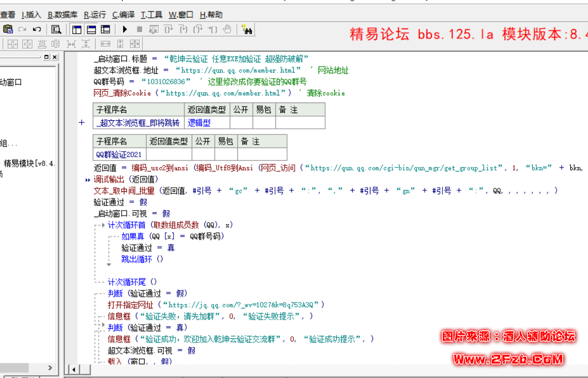
Task: Expand the plus beside 超文本浏览框_即将跳转 row
Action: tap(81, 122)
